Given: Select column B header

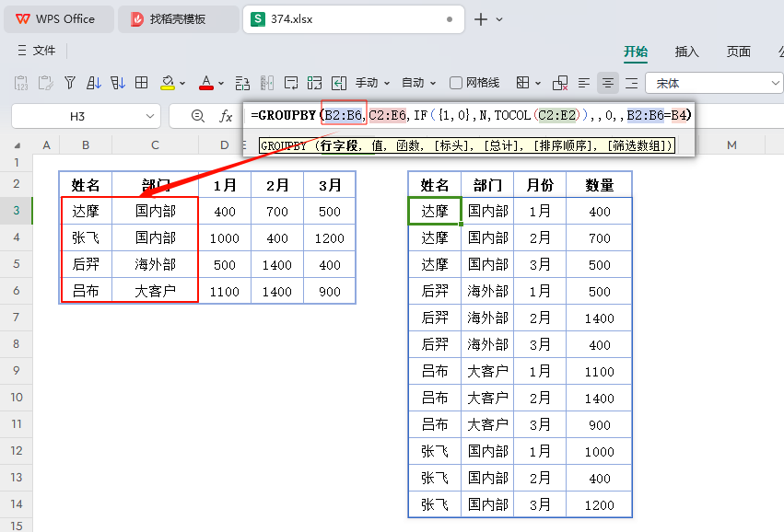Looking at the screenshot, I should (x=86, y=145).
